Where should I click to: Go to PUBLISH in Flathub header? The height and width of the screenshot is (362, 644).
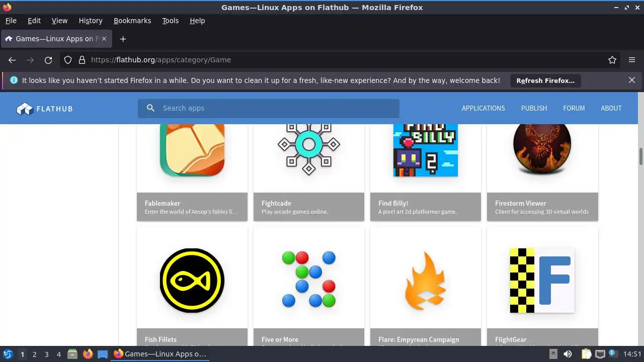tap(534, 108)
